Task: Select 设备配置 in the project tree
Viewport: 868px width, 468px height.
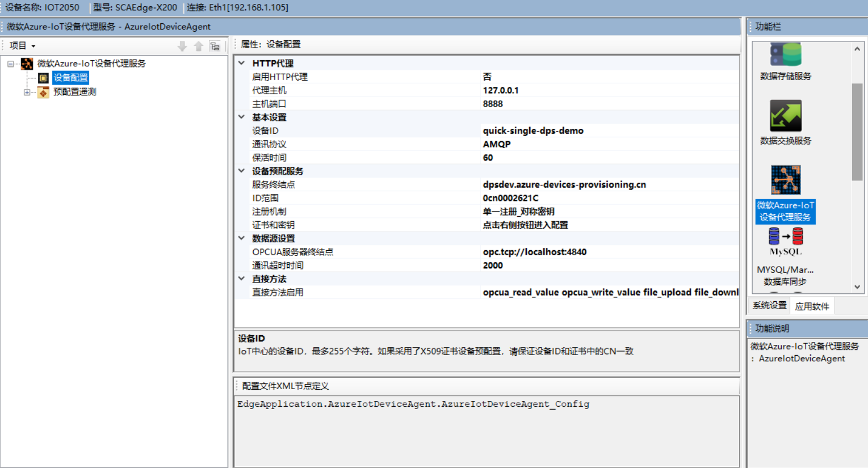Action: point(71,78)
